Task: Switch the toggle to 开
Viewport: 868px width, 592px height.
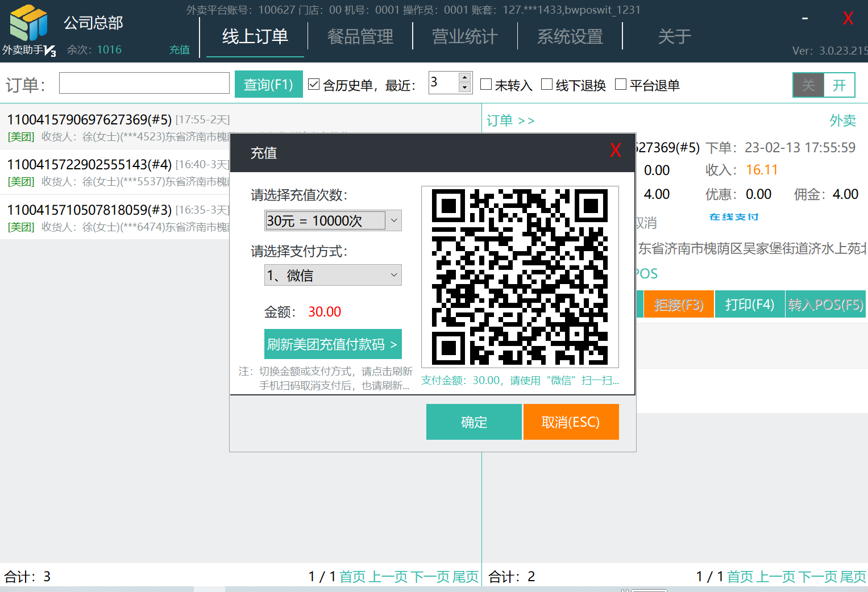Action: tap(839, 85)
